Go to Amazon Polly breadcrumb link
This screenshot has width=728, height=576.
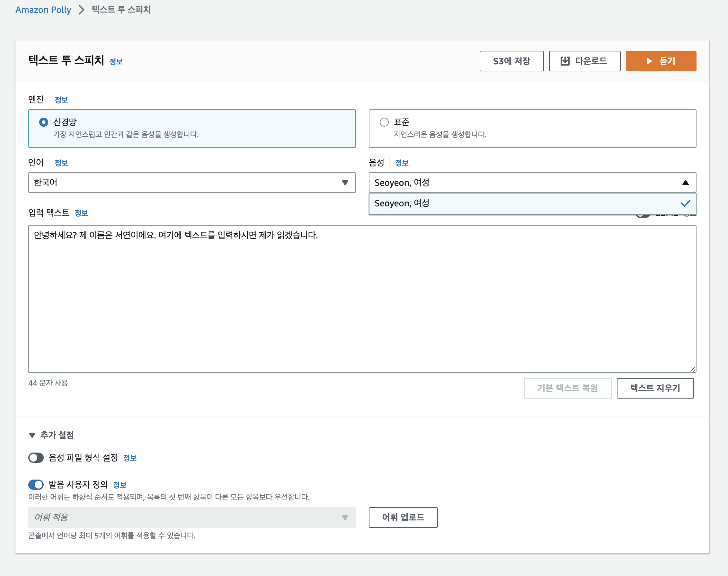pyautogui.click(x=43, y=10)
